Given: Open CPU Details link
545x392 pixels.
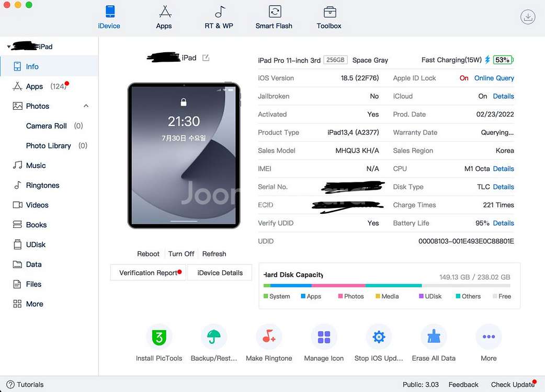Looking at the screenshot, I should coord(503,169).
